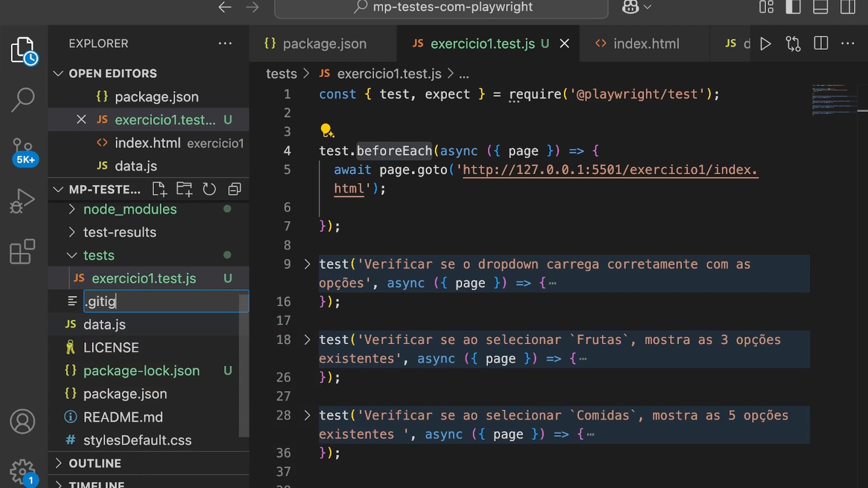
Task: Refresh the explorer file tree
Action: (x=209, y=189)
